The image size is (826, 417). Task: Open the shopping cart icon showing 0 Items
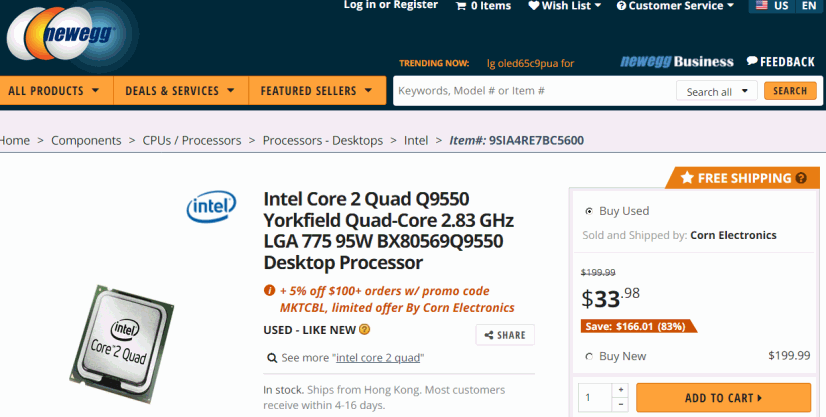[x=461, y=6]
